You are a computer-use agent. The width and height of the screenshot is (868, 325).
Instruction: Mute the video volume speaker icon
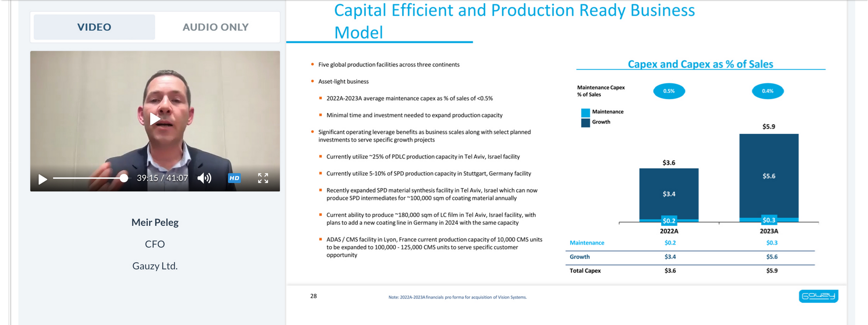pyautogui.click(x=204, y=178)
